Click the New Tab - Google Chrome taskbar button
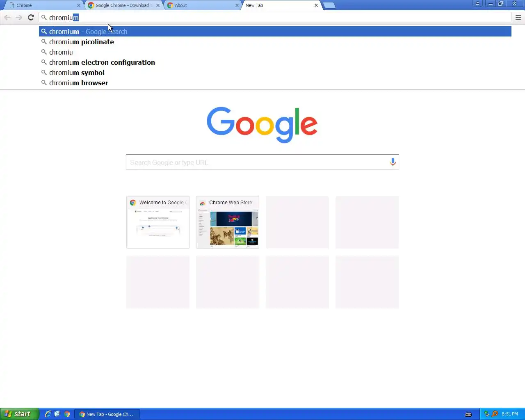525x420 pixels. (x=107, y=414)
